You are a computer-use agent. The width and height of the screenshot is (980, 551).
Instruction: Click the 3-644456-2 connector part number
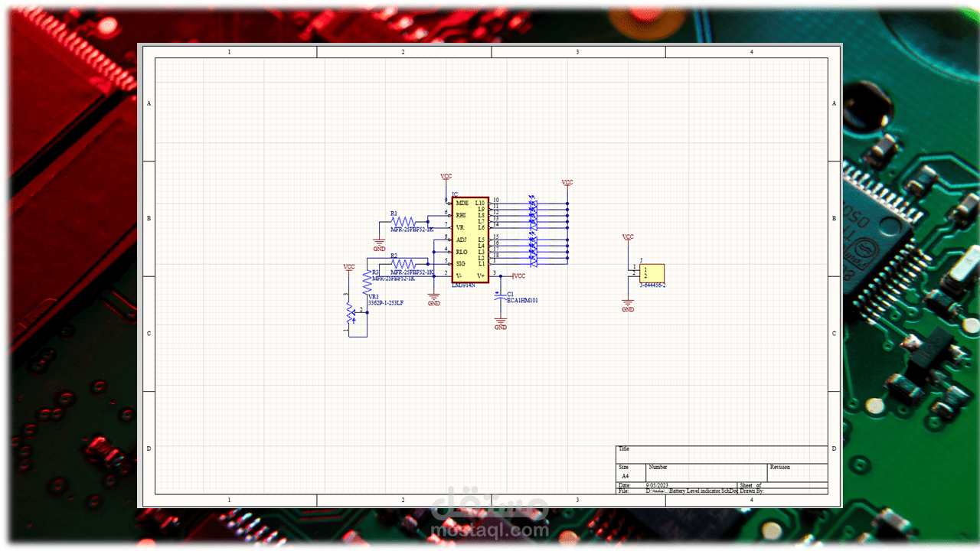653,285
